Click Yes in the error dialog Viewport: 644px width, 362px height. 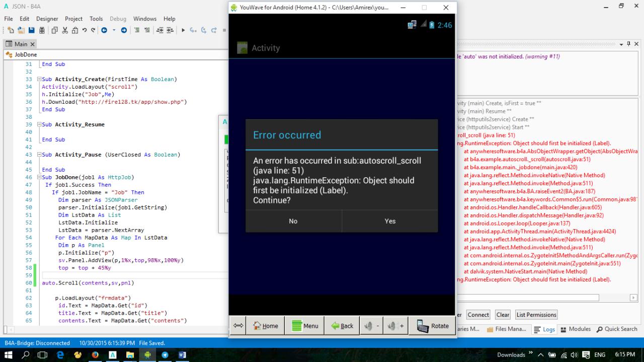tap(390, 221)
